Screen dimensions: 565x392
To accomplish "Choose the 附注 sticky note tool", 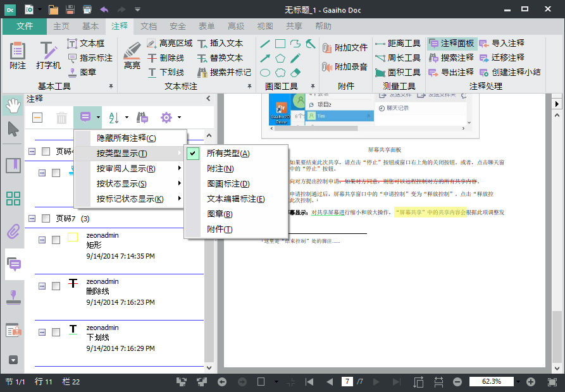I will coord(18,55).
